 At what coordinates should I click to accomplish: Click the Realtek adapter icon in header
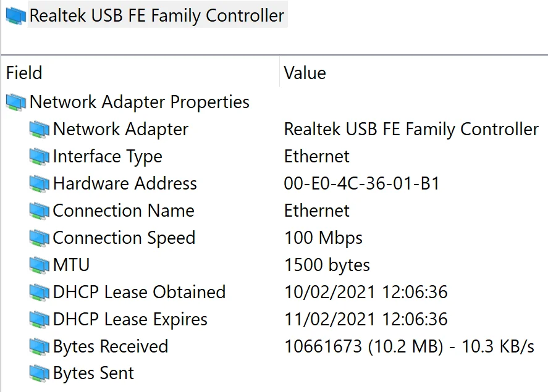coord(15,16)
